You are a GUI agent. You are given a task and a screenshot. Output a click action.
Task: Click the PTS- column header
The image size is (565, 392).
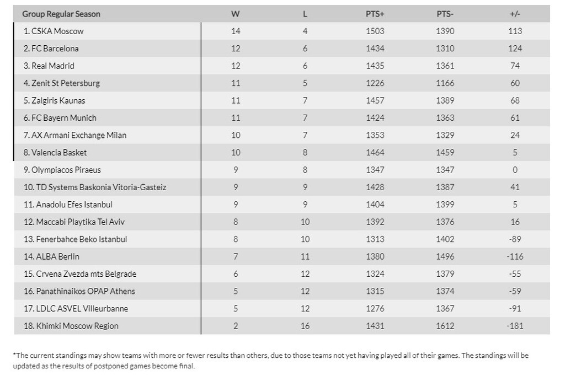coord(445,14)
